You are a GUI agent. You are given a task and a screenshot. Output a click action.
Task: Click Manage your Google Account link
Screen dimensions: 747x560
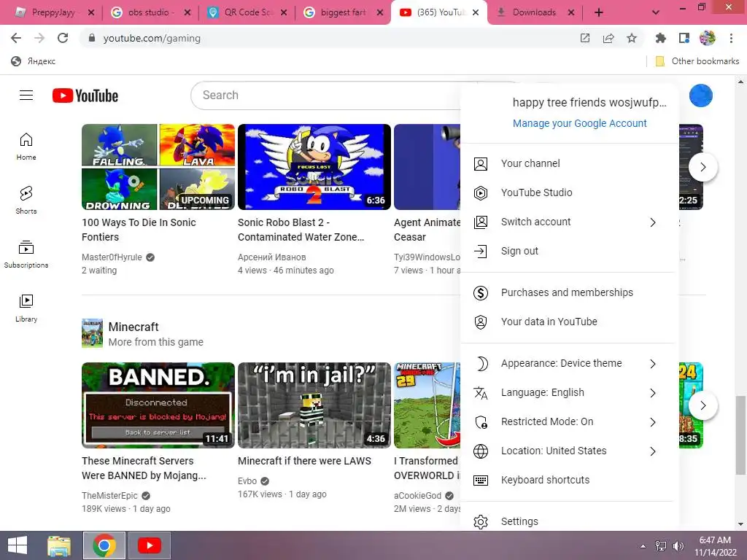click(x=579, y=123)
